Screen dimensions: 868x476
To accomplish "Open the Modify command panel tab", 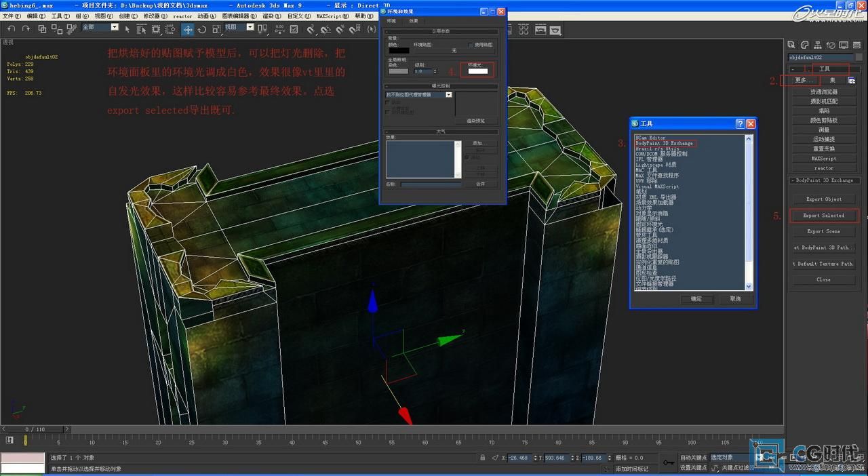I will point(804,45).
